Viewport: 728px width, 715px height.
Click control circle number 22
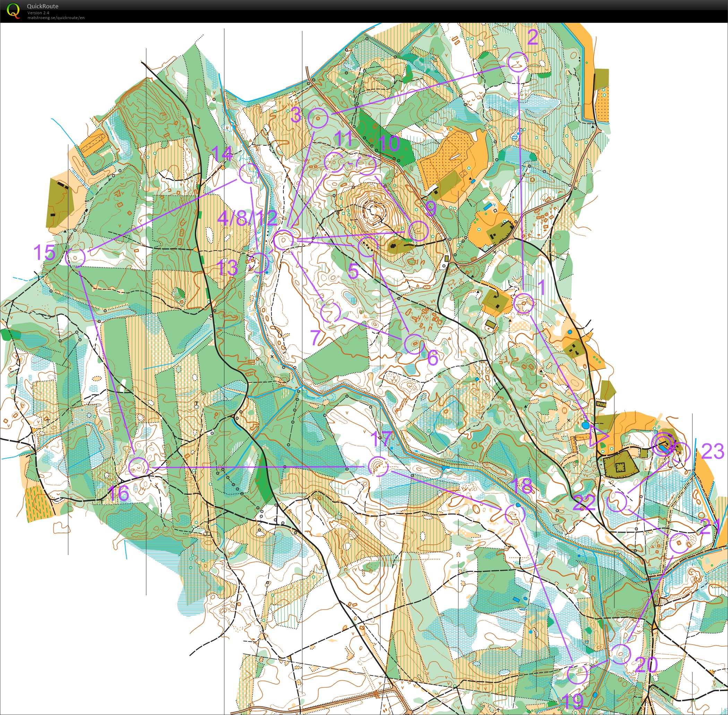[x=616, y=502]
